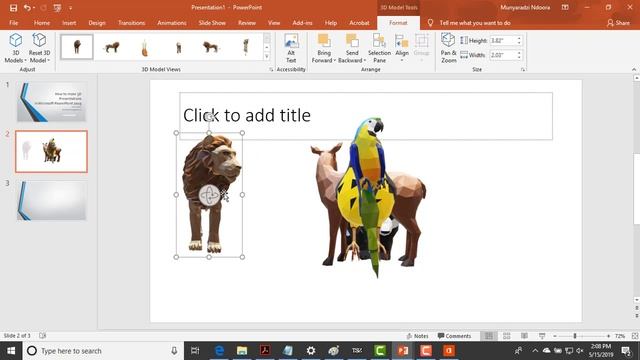Collapse the ribbon with the chevron
The height and width of the screenshot is (360, 640).
coord(634,69)
